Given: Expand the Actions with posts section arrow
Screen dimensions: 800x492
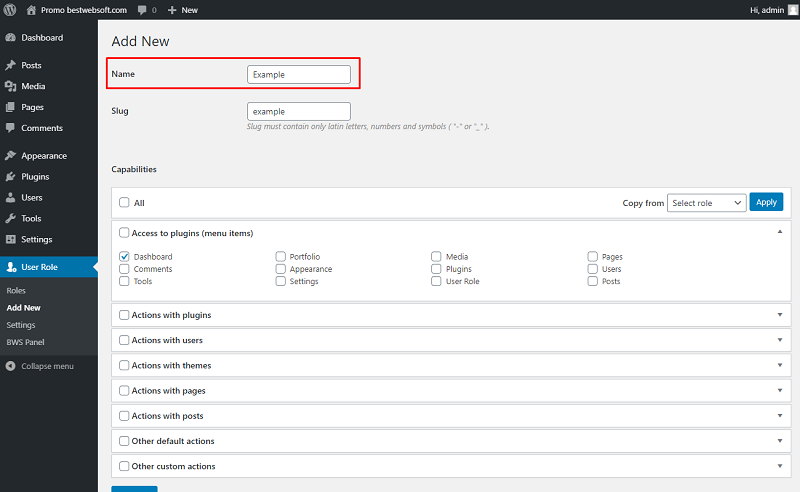Looking at the screenshot, I should click(780, 415).
